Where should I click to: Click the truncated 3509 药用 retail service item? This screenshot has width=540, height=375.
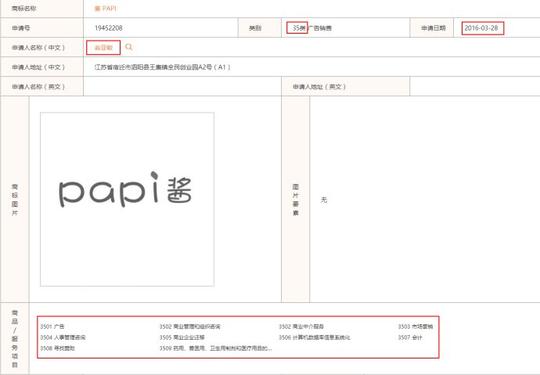click(216, 348)
